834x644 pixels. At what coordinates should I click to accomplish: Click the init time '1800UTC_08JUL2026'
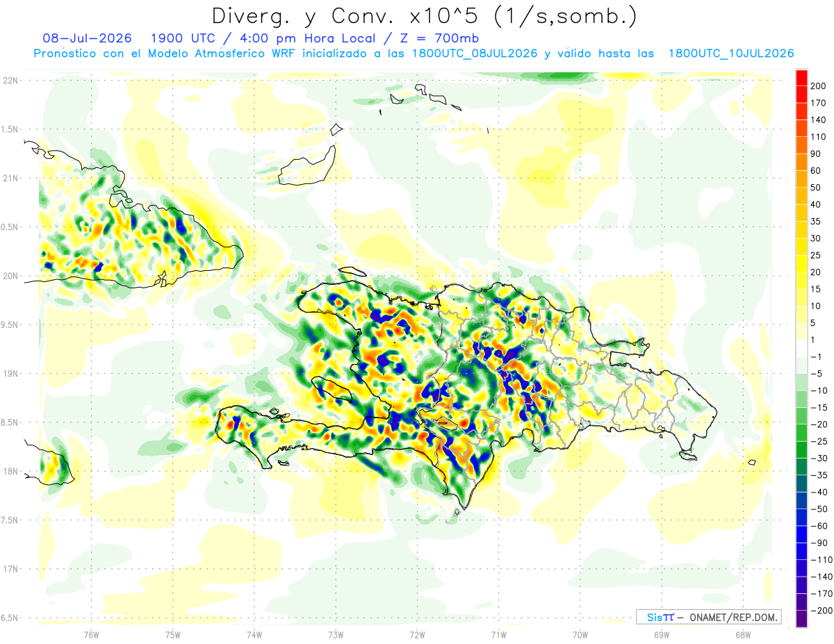[475, 53]
